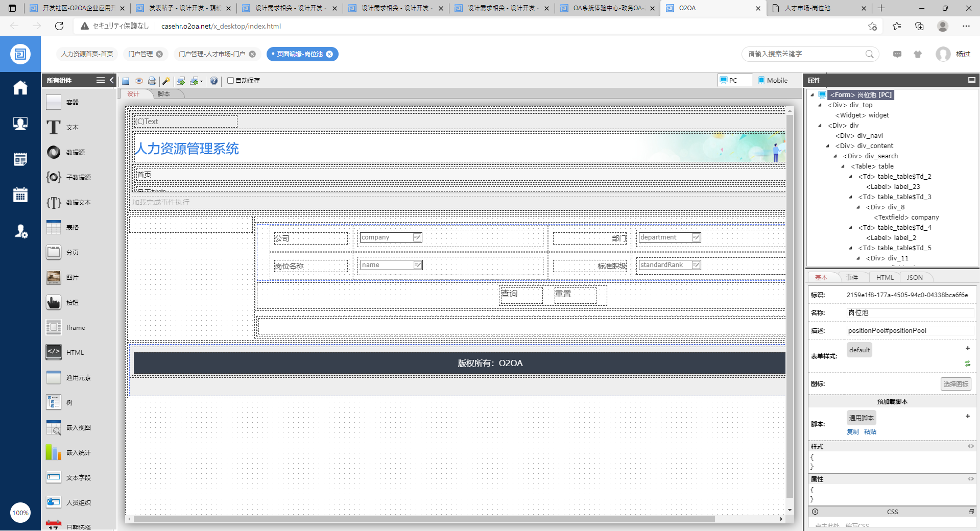The width and height of the screenshot is (980, 531).
Task: Click the save form toolbar icon
Action: point(126,81)
